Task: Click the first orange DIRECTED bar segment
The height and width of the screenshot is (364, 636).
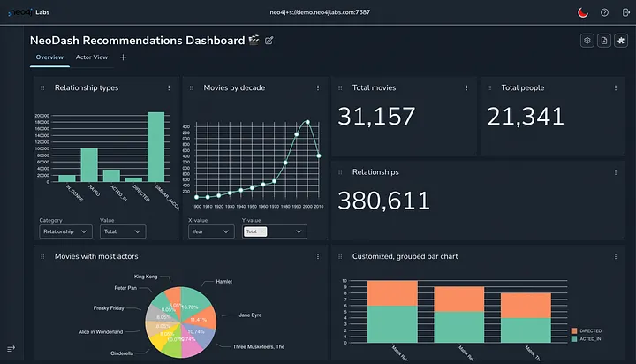Action: (x=392, y=293)
